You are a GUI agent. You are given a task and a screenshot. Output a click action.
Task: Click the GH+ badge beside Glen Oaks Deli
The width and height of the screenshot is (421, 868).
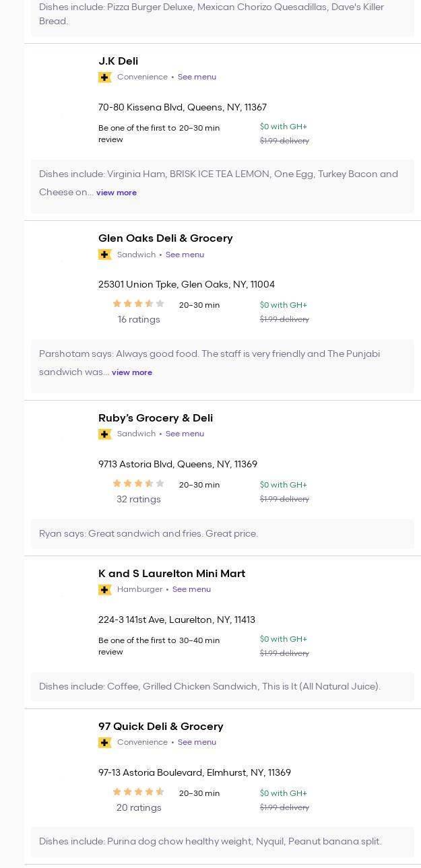(105, 255)
